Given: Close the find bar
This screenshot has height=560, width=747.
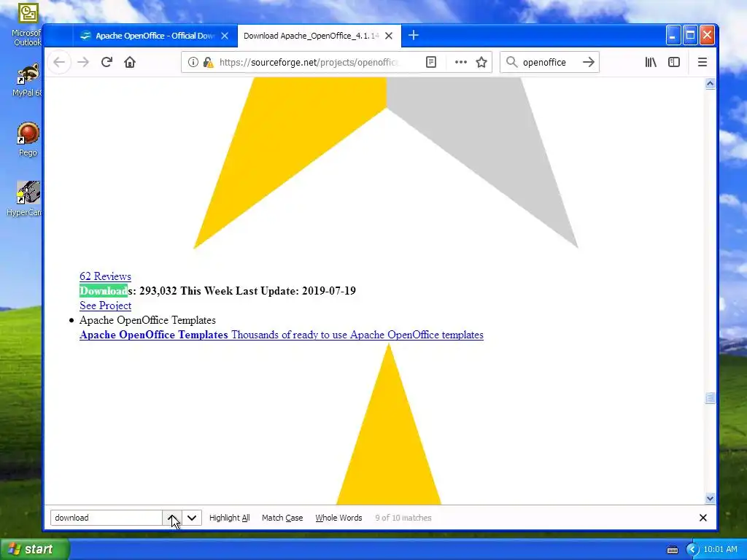Looking at the screenshot, I should point(703,518).
